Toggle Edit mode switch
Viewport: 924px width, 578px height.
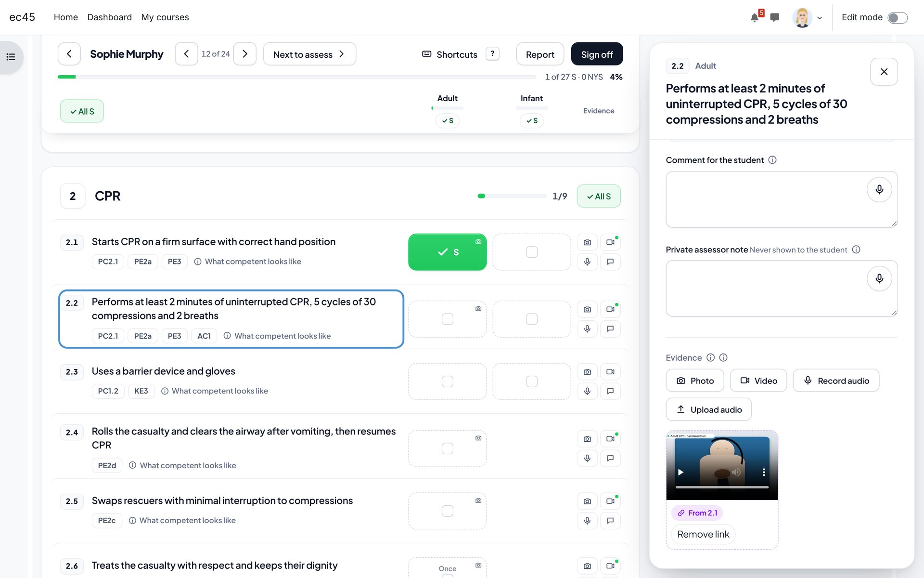pos(898,18)
